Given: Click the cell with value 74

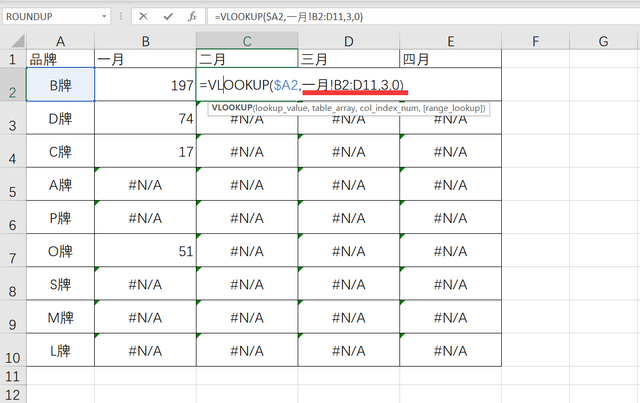Looking at the screenshot, I should (145, 118).
